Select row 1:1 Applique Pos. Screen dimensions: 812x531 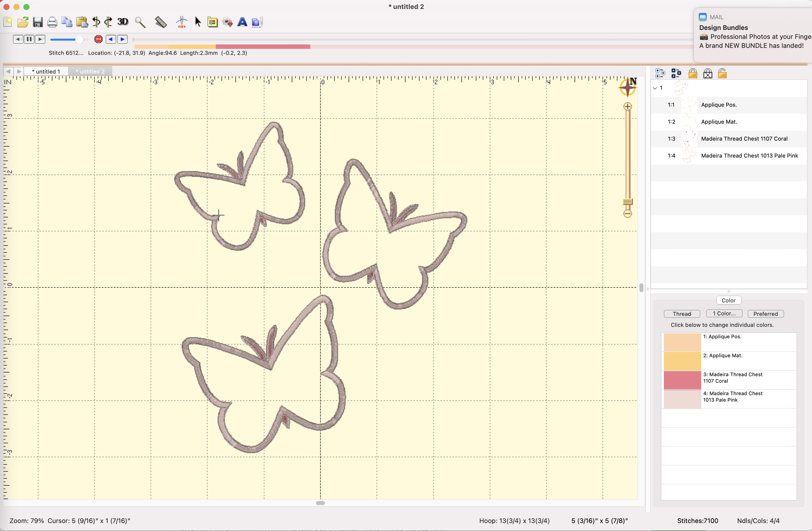coord(729,105)
